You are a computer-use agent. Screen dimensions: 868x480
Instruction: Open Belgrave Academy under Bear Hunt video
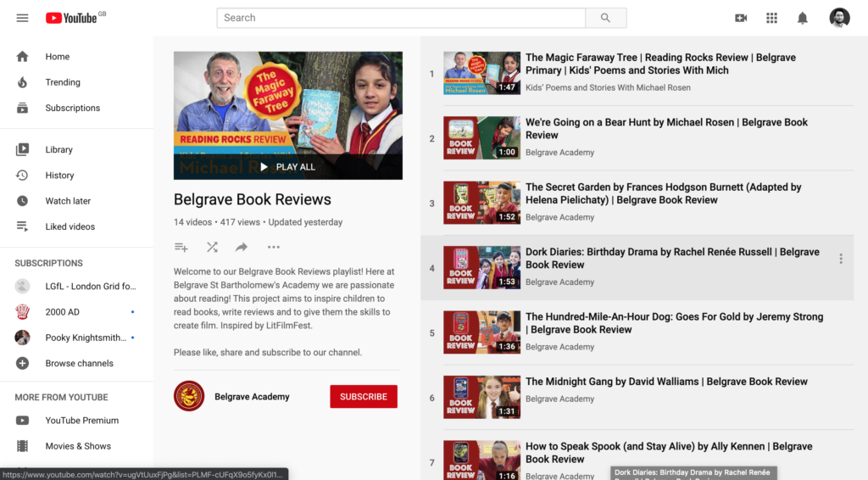point(559,153)
